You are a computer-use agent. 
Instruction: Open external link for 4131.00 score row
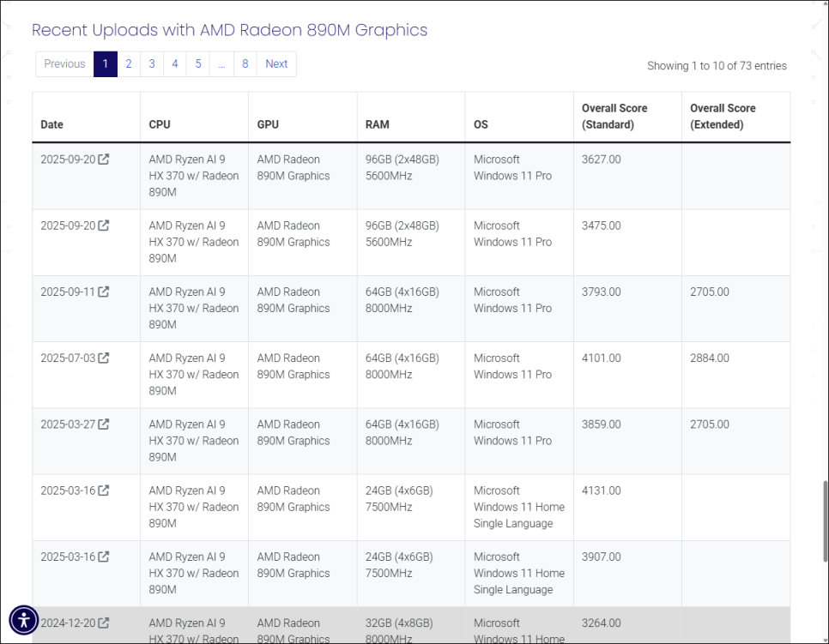point(104,491)
